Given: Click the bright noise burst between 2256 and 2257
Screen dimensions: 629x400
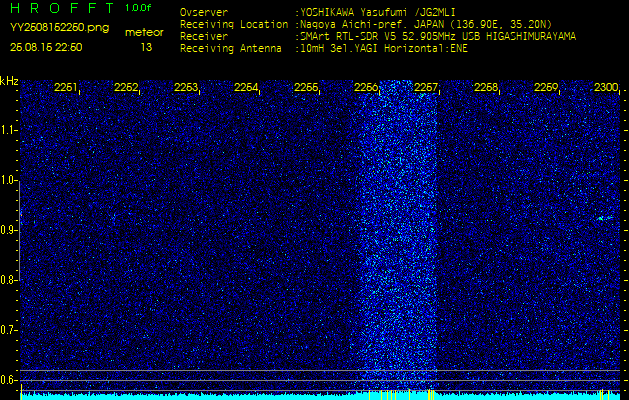Looking at the screenshot, I should pyautogui.click(x=398, y=235).
